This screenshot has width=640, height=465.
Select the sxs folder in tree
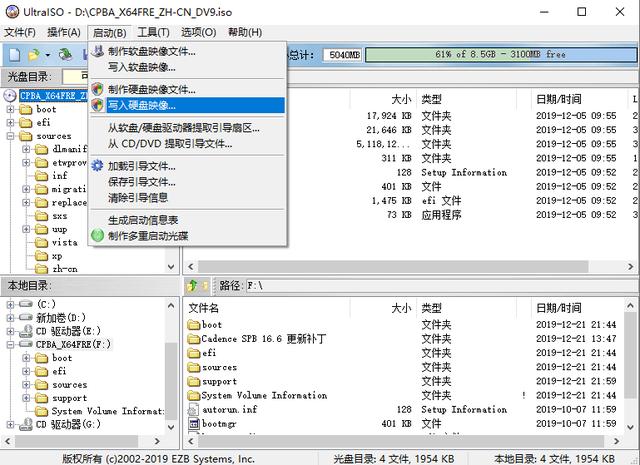[x=60, y=216]
